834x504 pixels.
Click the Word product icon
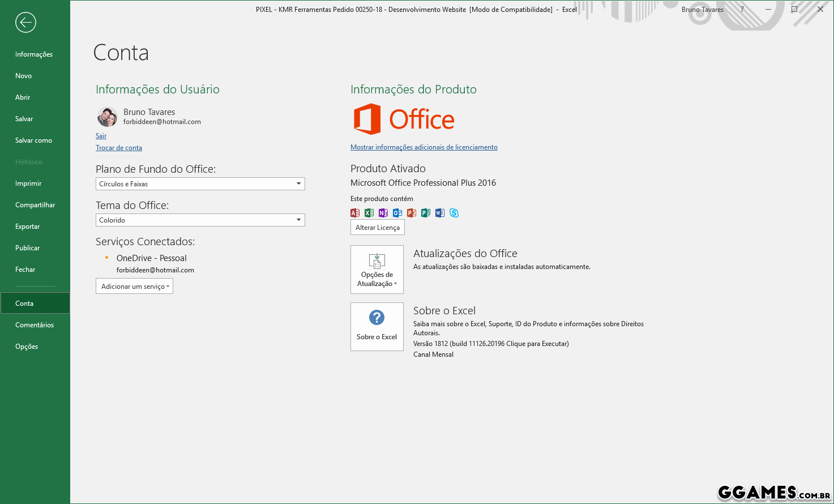[x=440, y=213]
